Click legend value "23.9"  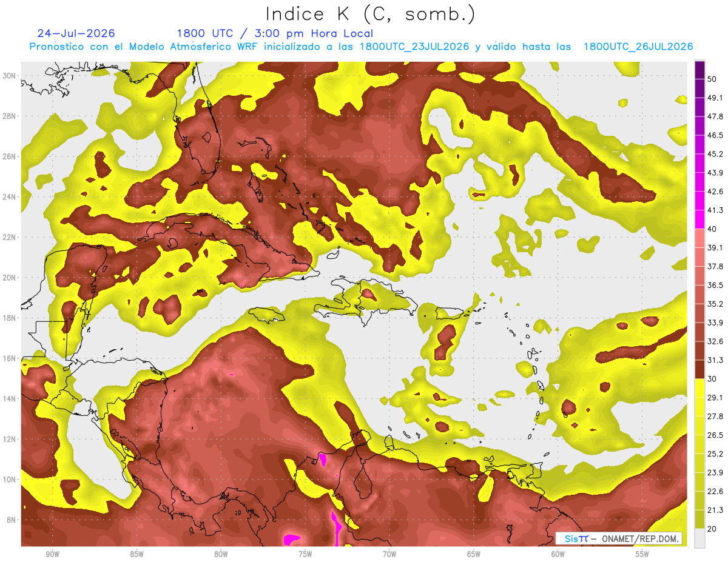[x=715, y=472]
